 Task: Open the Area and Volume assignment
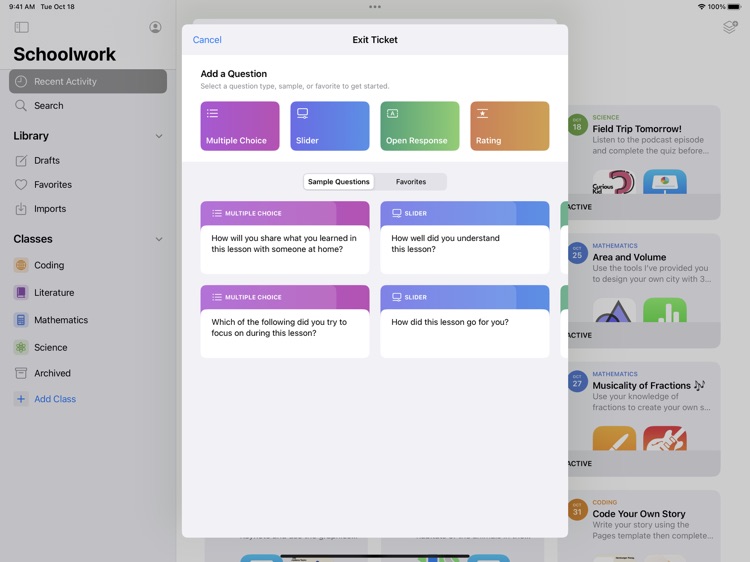point(644,291)
